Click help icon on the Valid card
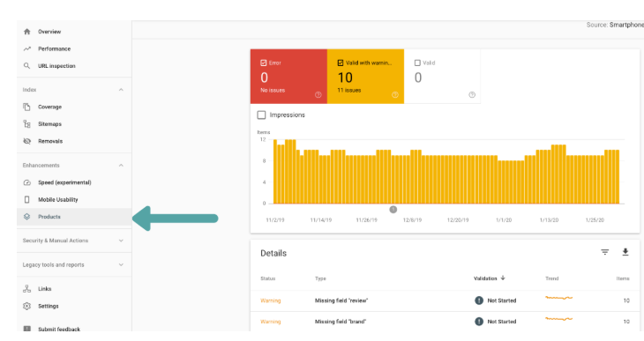The width and height of the screenshot is (644, 341). [472, 95]
